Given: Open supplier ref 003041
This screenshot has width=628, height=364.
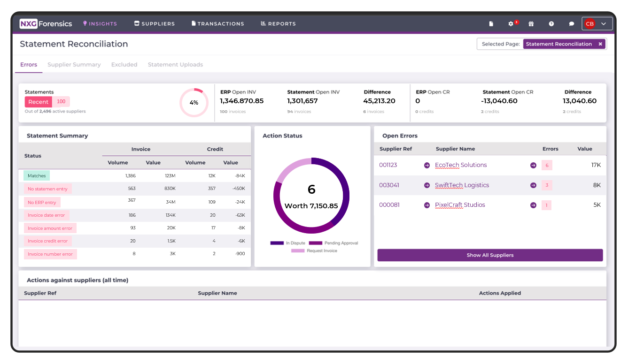Looking at the screenshot, I should [389, 185].
